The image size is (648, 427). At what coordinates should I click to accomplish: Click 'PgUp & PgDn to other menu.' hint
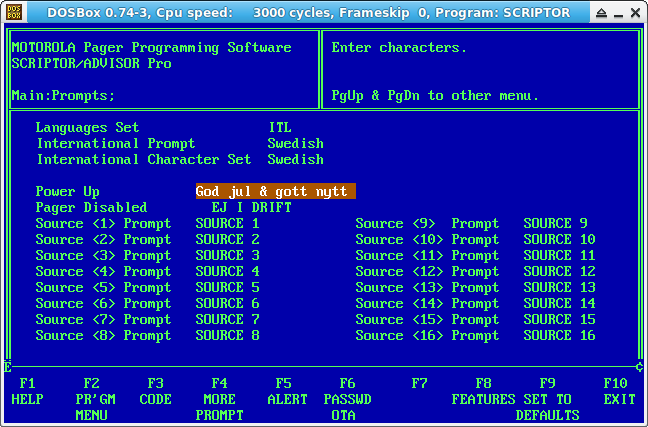(x=435, y=95)
